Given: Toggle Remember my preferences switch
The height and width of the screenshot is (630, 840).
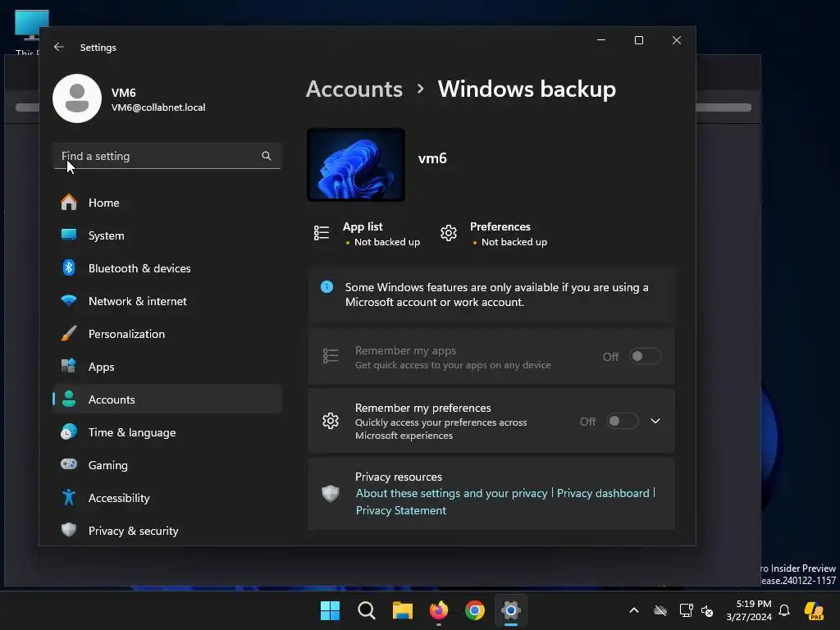Looking at the screenshot, I should coord(623,422).
